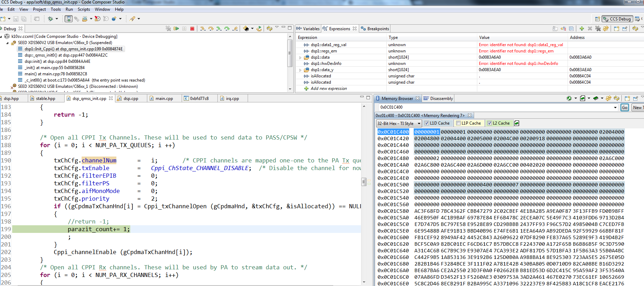Close the Expressions tab
644x286 pixels.
(x=355, y=29)
